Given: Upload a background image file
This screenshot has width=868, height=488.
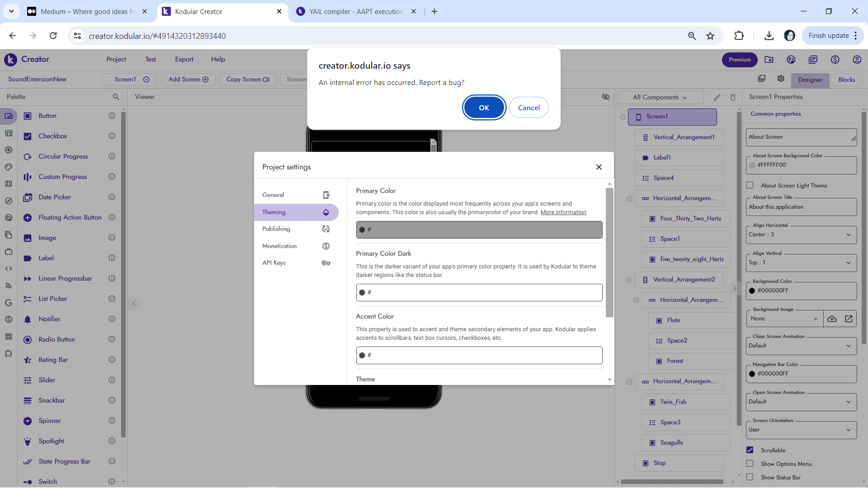Looking at the screenshot, I should (x=832, y=319).
